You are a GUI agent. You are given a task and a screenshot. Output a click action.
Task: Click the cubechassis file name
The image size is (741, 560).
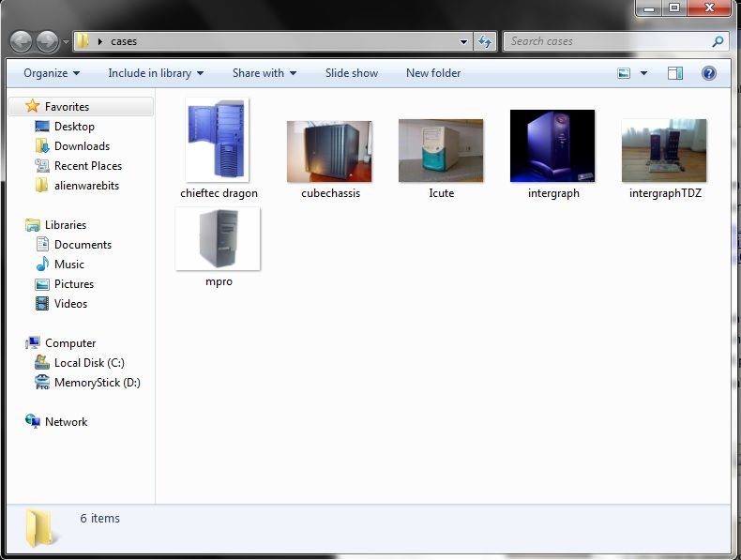331,193
